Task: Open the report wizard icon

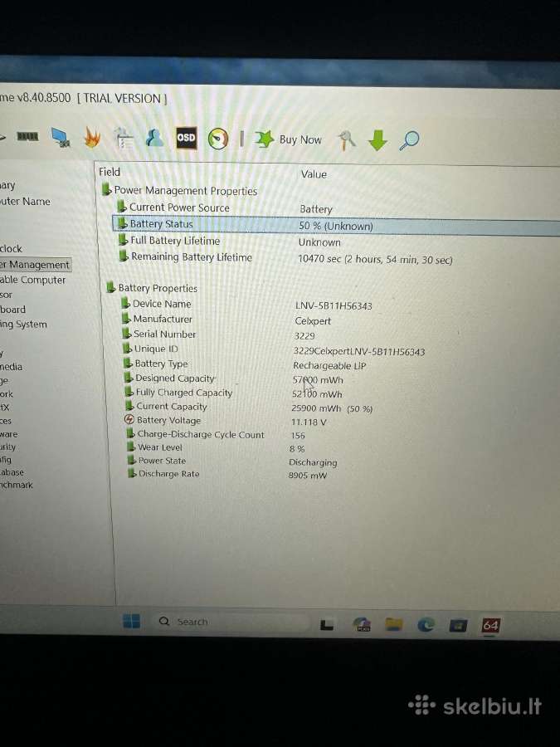Action: 124,138
